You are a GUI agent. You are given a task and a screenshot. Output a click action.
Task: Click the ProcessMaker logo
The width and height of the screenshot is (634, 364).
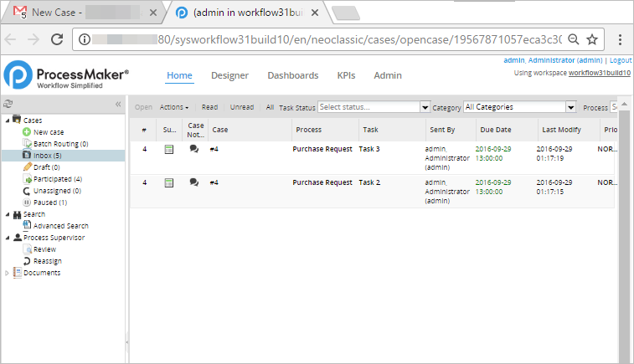coord(67,75)
